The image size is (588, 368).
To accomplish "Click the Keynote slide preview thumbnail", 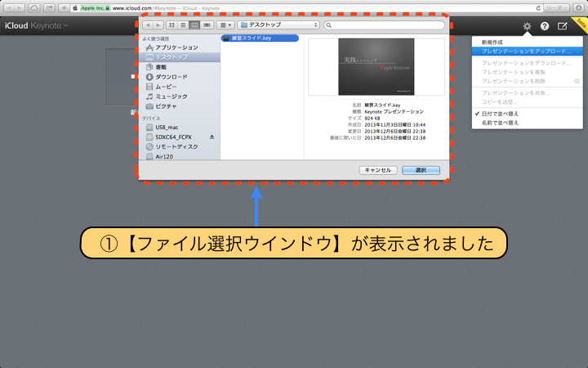I will pos(376,66).
